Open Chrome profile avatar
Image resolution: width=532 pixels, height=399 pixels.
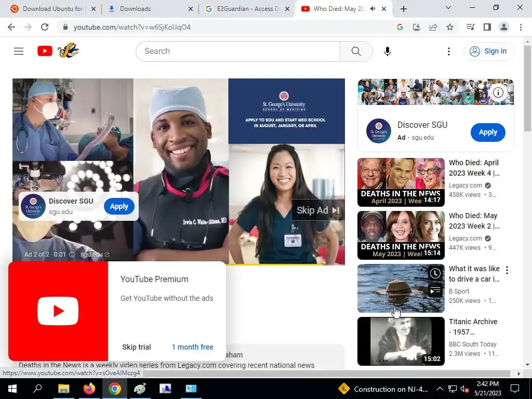click(x=504, y=27)
